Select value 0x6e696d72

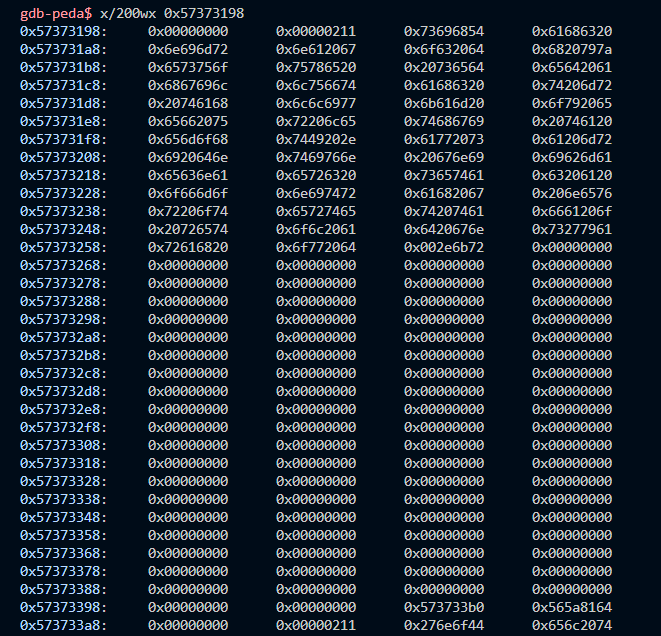coord(188,49)
